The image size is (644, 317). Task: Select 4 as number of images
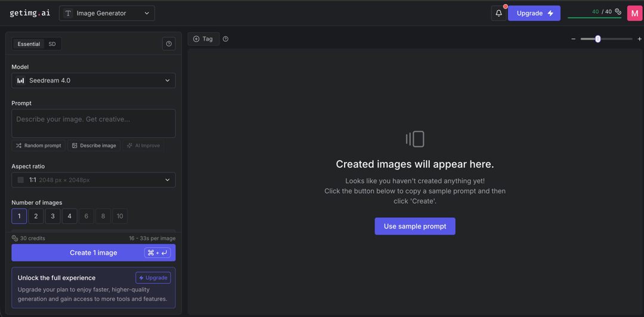click(x=69, y=216)
